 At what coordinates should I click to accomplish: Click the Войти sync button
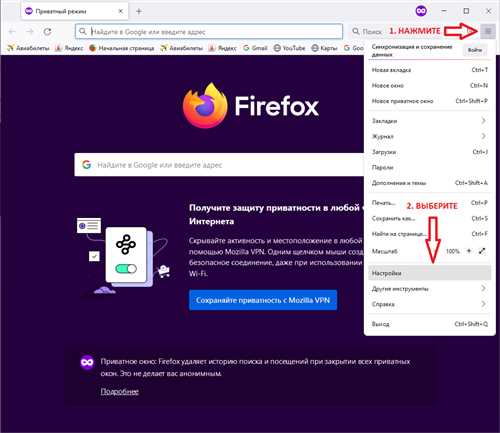(475, 50)
